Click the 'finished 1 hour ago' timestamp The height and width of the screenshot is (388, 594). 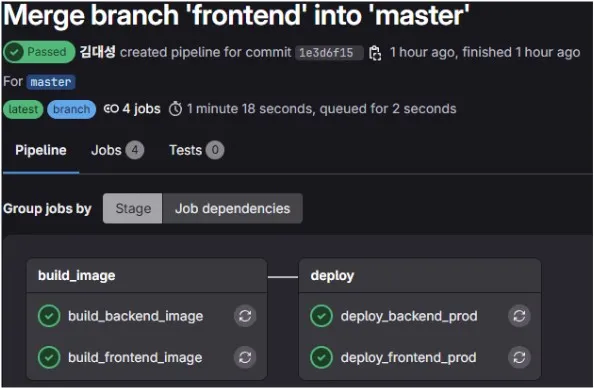(x=521, y=52)
